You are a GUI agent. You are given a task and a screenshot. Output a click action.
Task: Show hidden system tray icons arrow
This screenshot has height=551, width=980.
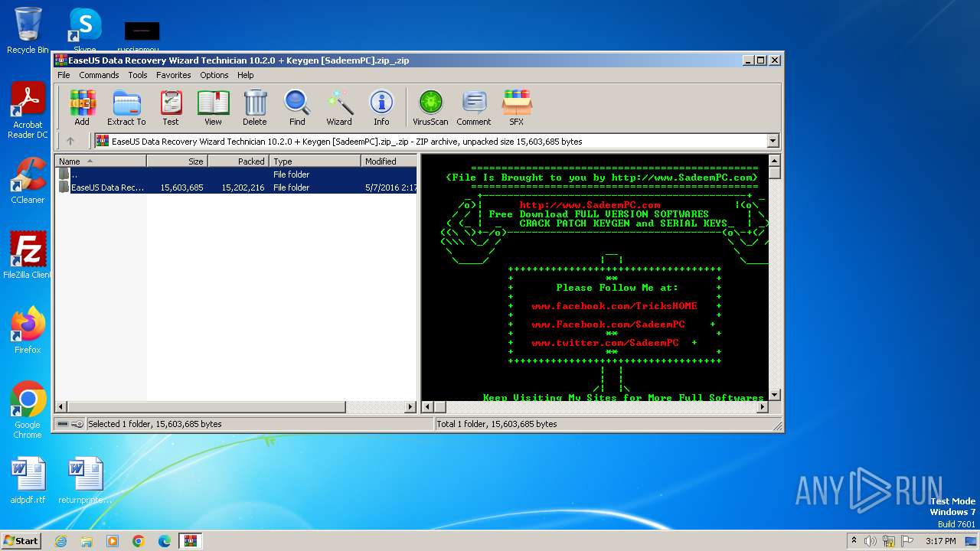click(854, 541)
